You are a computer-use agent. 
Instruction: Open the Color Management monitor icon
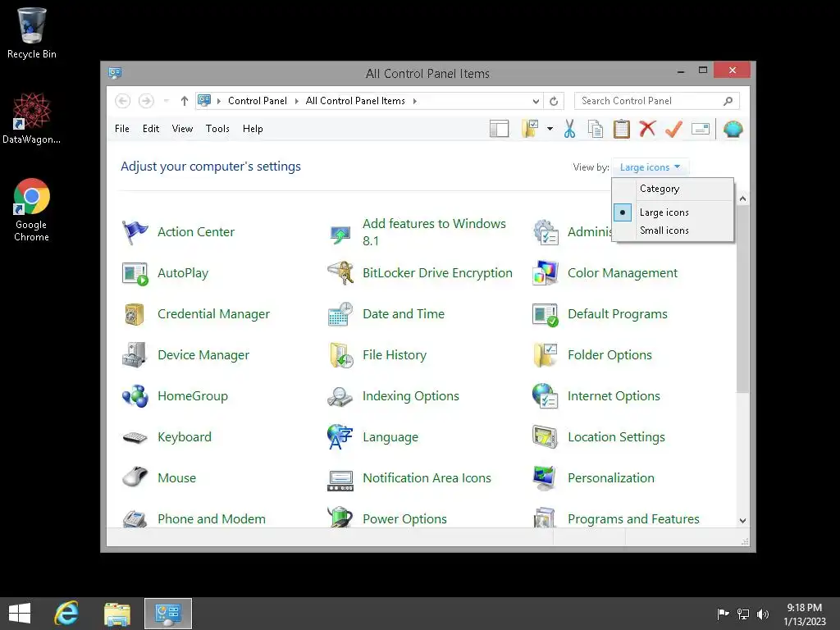coord(546,273)
